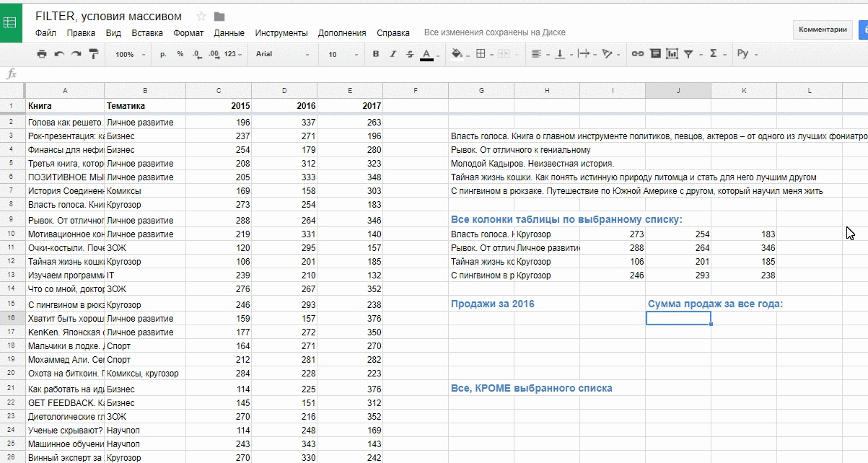Move document to folder icon
This screenshot has width=868, height=463.
pos(220,17)
